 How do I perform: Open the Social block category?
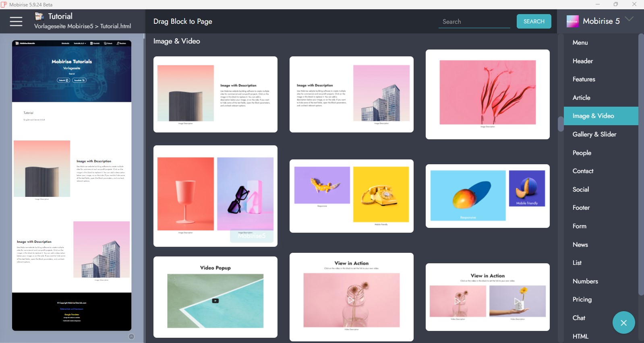point(581,190)
